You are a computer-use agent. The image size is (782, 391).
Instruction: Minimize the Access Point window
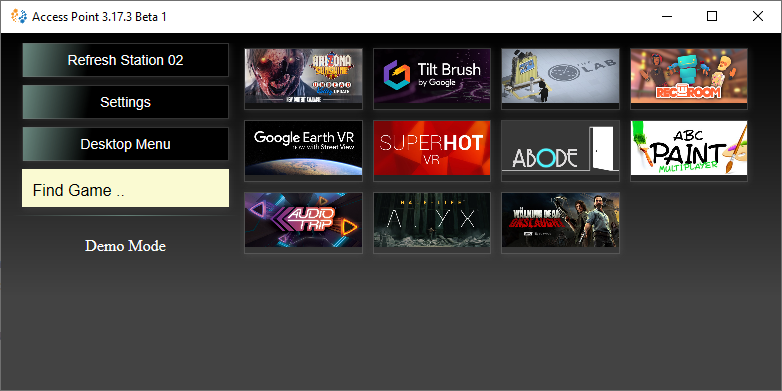pyautogui.click(x=666, y=16)
